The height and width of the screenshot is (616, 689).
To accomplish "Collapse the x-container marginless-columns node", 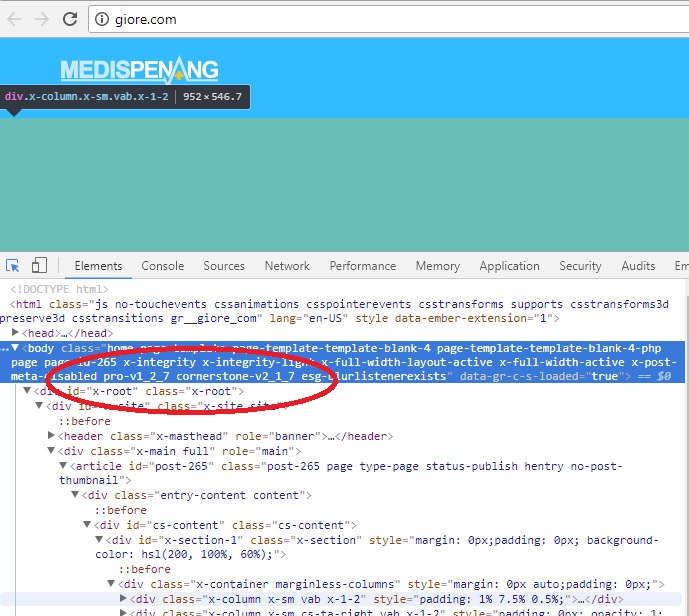I will pos(111,583).
